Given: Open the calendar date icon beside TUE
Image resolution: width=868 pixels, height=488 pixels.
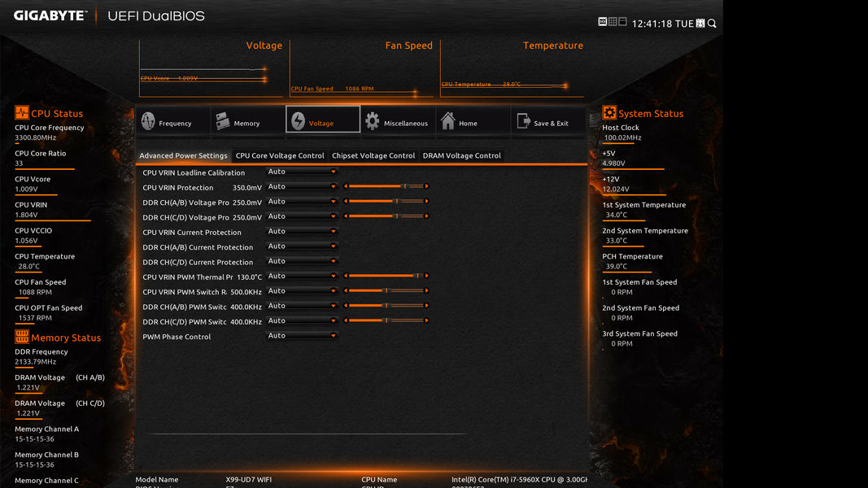Looking at the screenshot, I should click(x=700, y=24).
